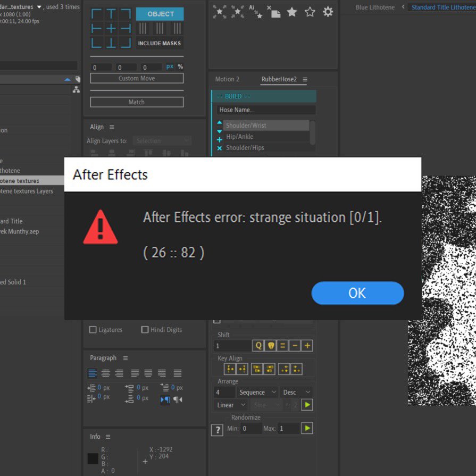
Task: Click the Ai to shape star icon
Action: (256, 12)
